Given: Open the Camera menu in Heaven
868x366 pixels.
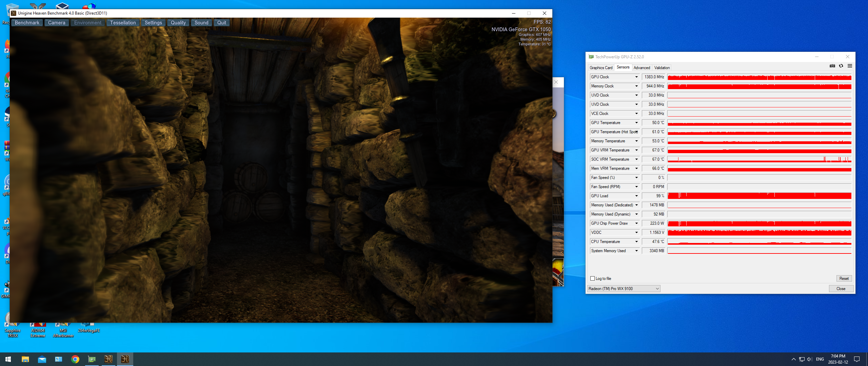Looking at the screenshot, I should coord(57,23).
